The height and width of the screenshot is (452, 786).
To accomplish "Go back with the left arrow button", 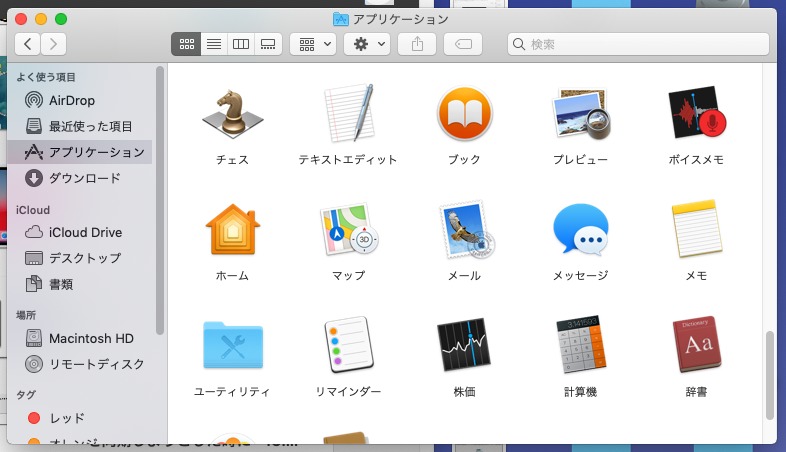I will pyautogui.click(x=28, y=44).
